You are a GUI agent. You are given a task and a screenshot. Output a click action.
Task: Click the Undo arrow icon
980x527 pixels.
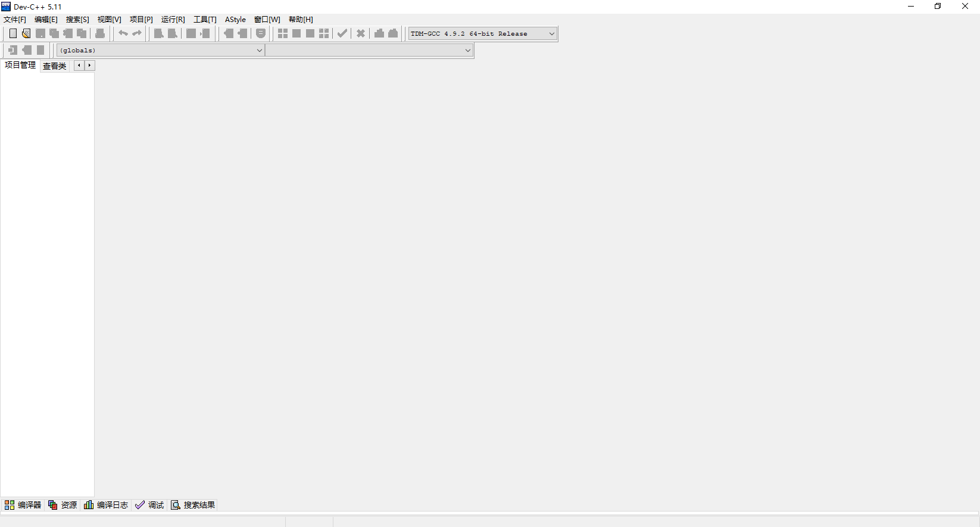(123, 33)
